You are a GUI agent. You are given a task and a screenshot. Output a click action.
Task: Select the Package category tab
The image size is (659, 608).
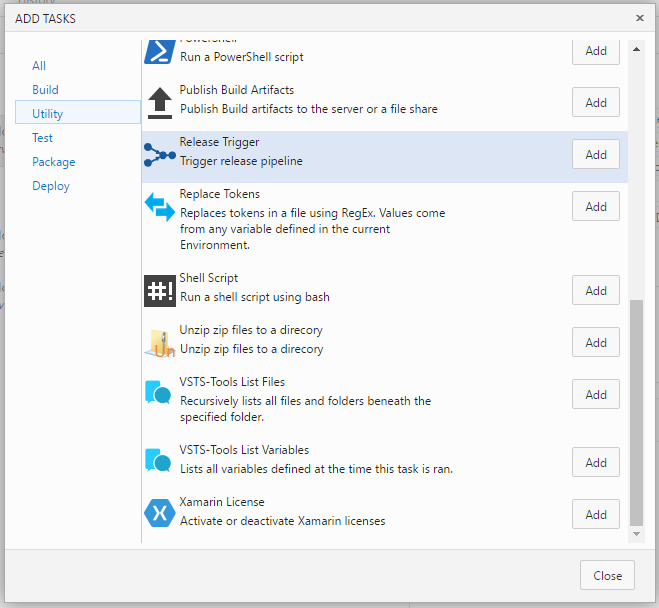coord(54,162)
